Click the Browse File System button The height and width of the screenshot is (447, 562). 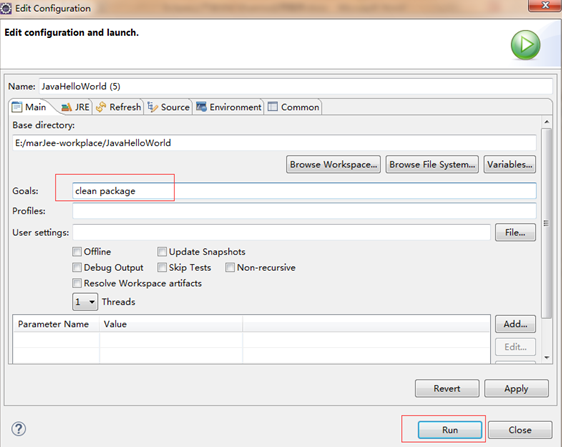[432, 165]
